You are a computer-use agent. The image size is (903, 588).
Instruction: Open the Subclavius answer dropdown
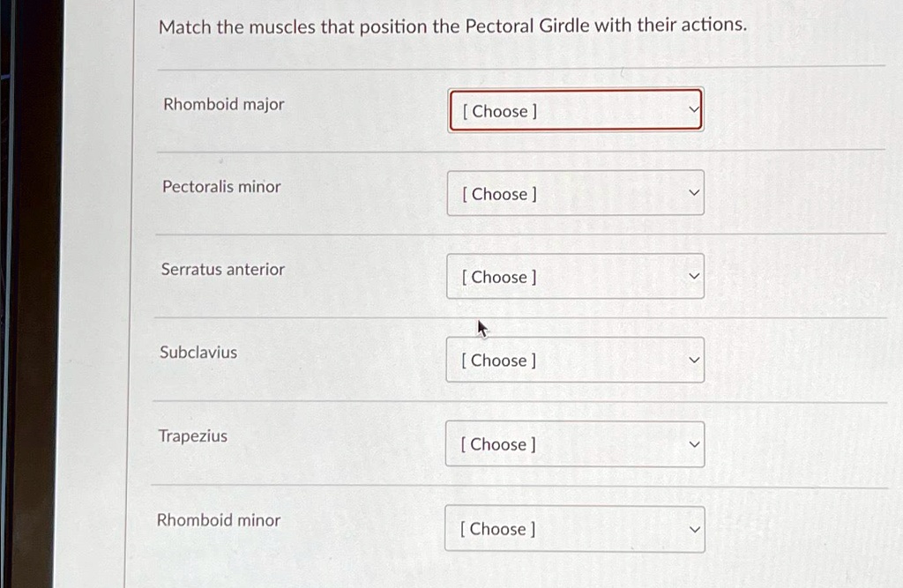(x=575, y=360)
